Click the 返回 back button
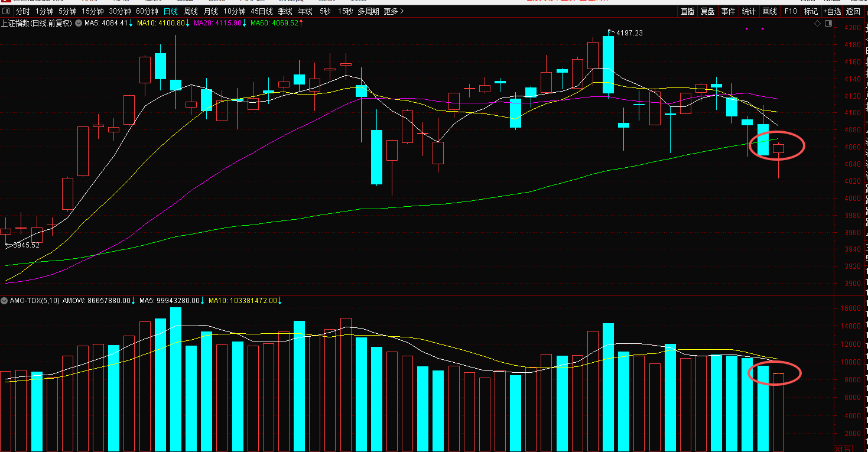 (853, 11)
